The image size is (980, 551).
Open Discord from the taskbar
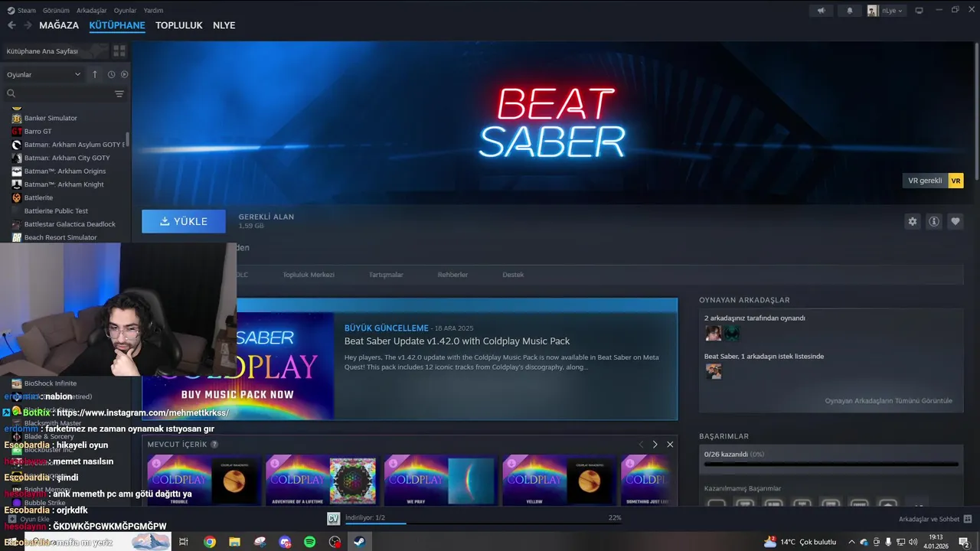[x=285, y=542]
